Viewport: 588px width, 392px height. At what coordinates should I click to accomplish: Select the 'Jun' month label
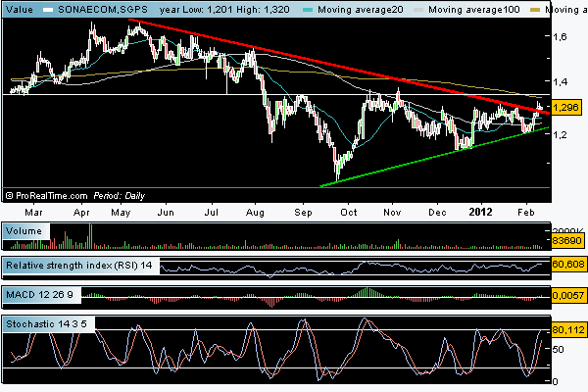(x=166, y=213)
